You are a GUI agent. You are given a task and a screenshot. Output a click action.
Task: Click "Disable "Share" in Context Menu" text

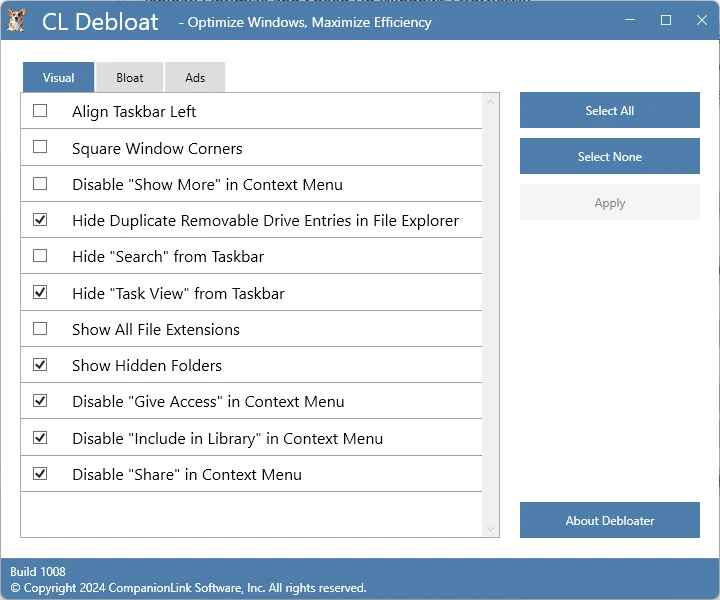187,475
